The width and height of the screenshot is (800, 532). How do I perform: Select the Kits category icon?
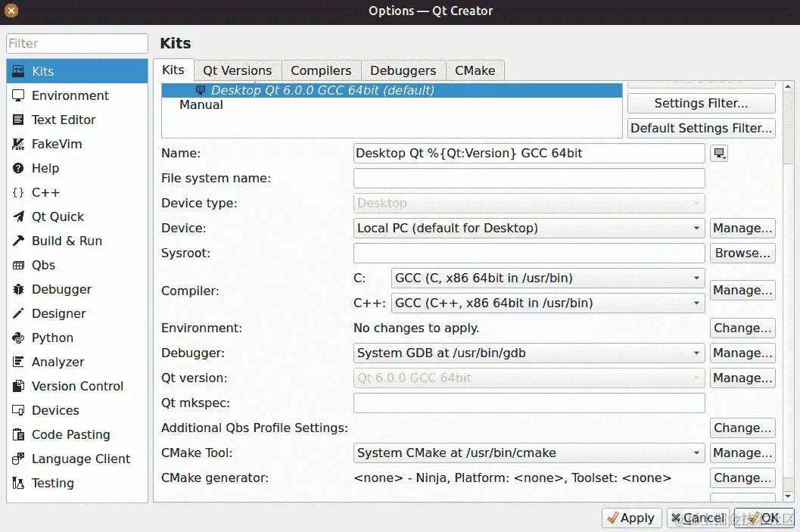(18, 71)
